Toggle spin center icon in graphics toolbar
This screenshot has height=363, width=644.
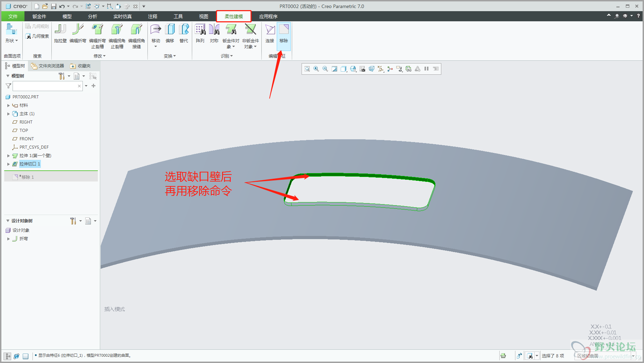[x=390, y=69]
